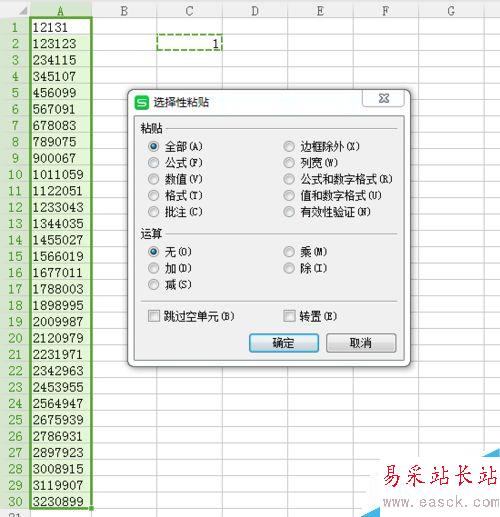Select the 全部(A) paste option
The height and width of the screenshot is (517, 500).
tap(175, 146)
